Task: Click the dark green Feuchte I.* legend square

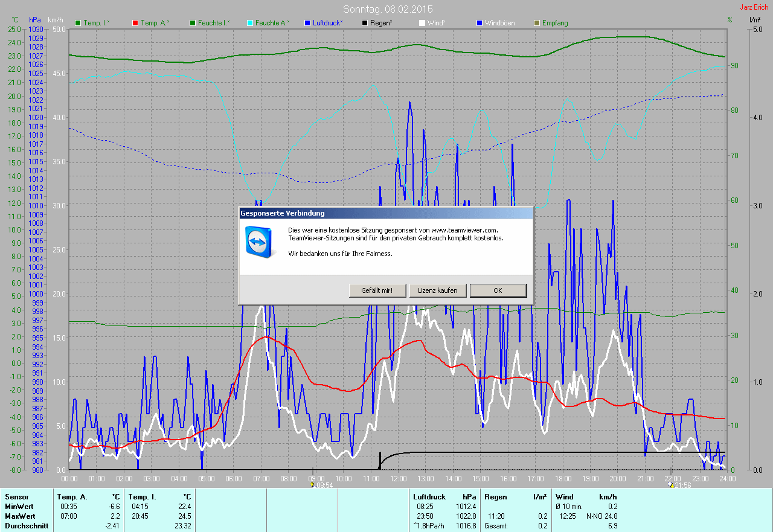Action: coord(193,23)
